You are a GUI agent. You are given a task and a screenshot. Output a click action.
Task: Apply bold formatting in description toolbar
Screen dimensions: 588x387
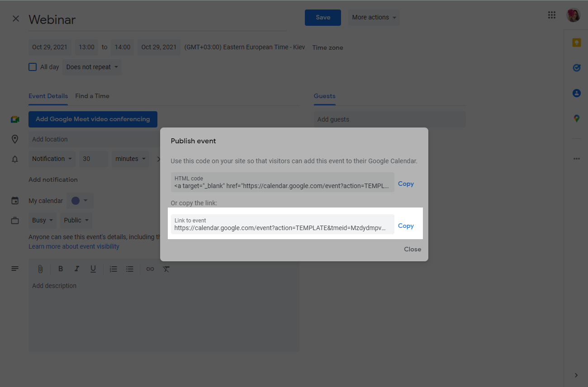(x=61, y=269)
